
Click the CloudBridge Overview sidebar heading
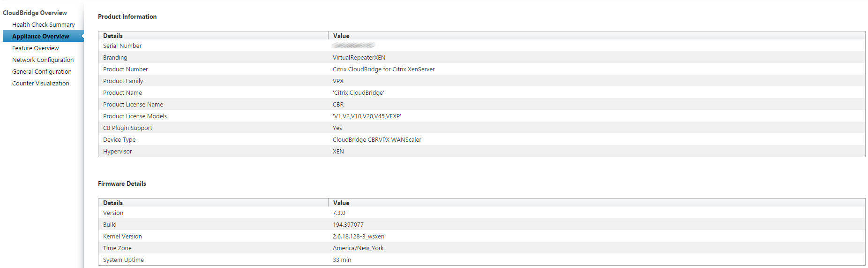[35, 13]
